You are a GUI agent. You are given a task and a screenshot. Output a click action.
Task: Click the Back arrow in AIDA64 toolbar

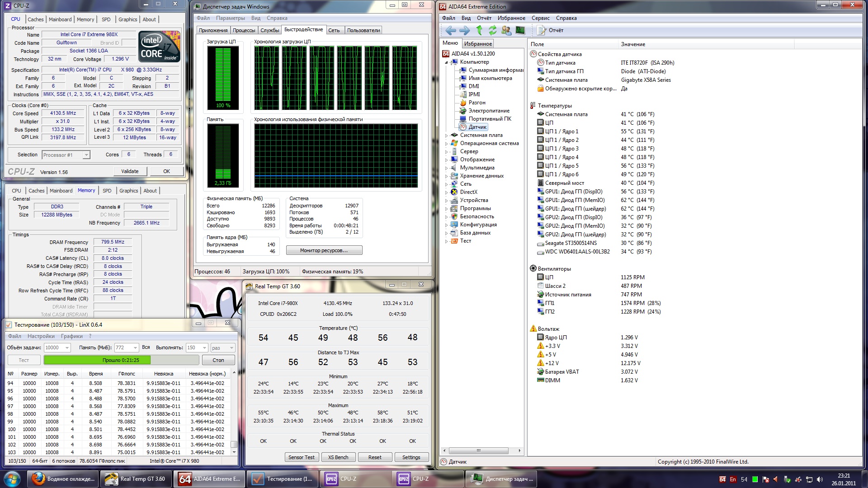pos(450,30)
